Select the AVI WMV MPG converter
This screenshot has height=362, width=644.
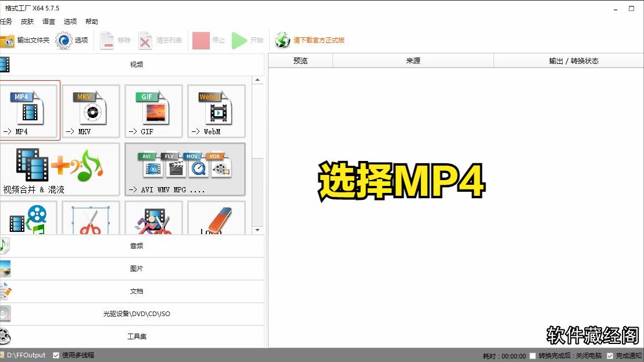[184, 170]
